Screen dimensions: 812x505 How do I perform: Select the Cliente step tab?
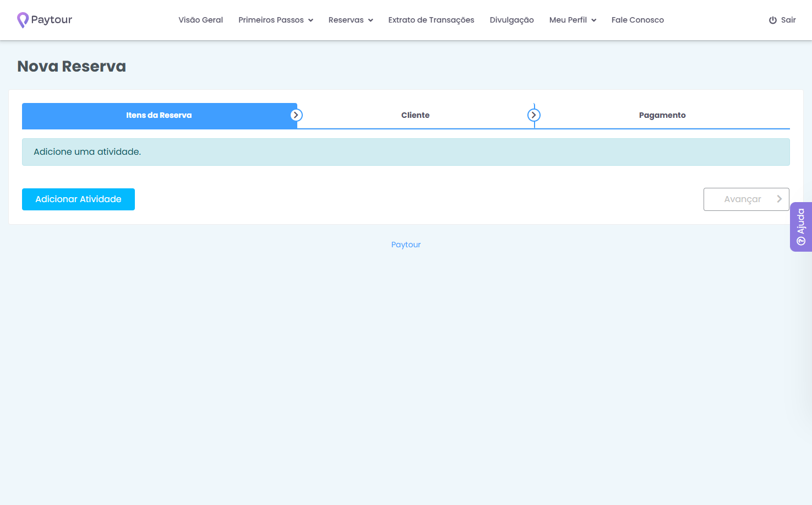416,116
